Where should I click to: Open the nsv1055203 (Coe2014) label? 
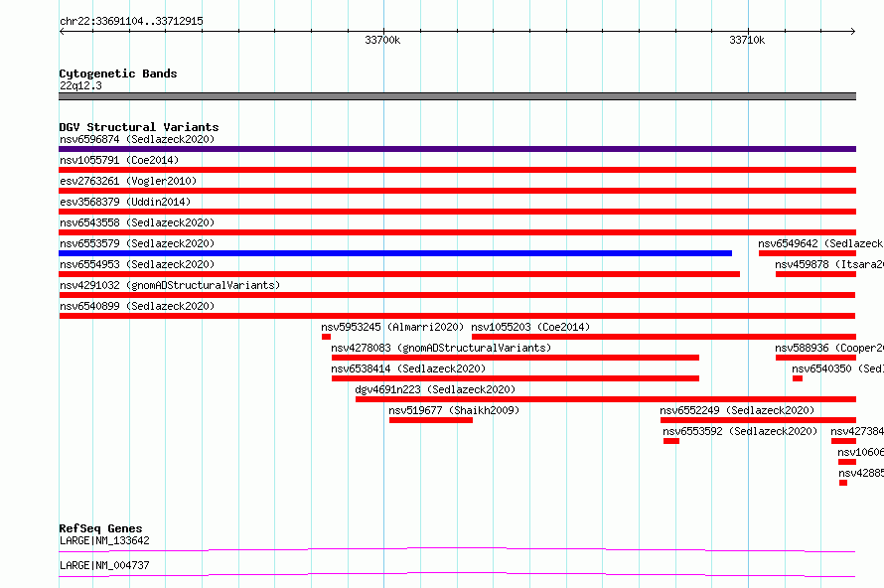pyautogui.click(x=530, y=327)
